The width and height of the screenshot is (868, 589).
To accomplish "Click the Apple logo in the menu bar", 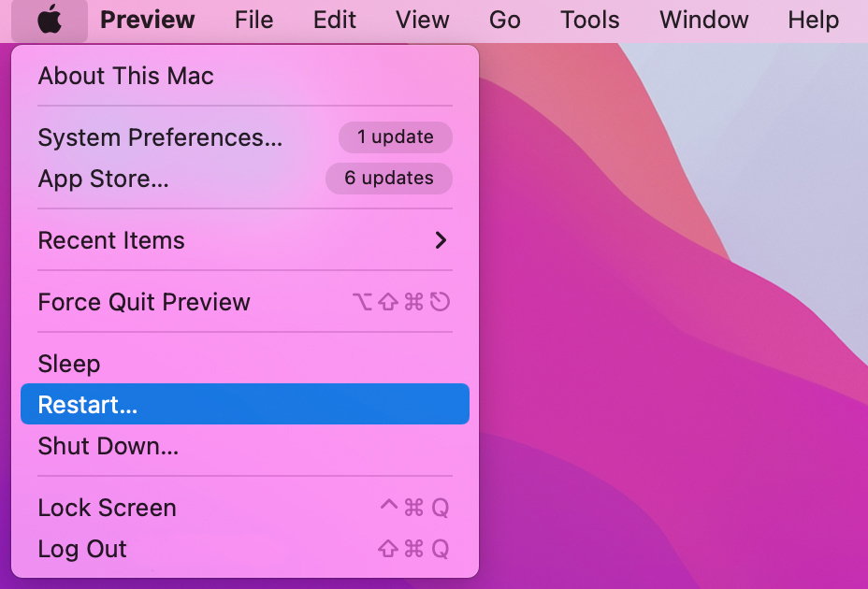I will point(51,20).
